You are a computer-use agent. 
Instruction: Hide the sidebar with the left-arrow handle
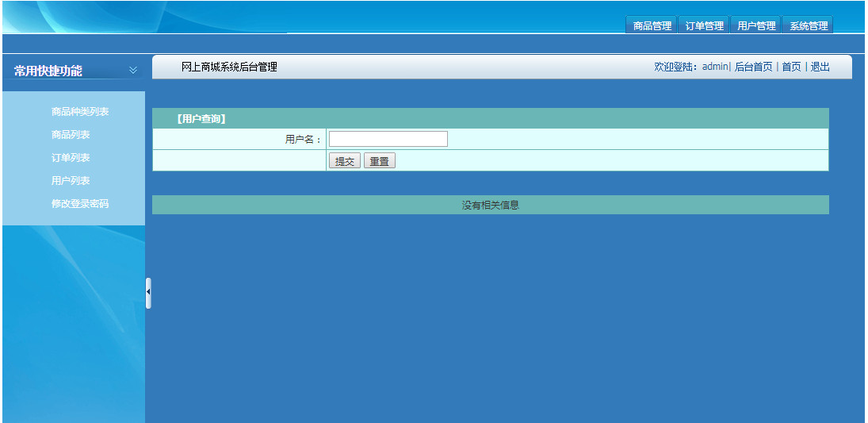click(x=148, y=293)
